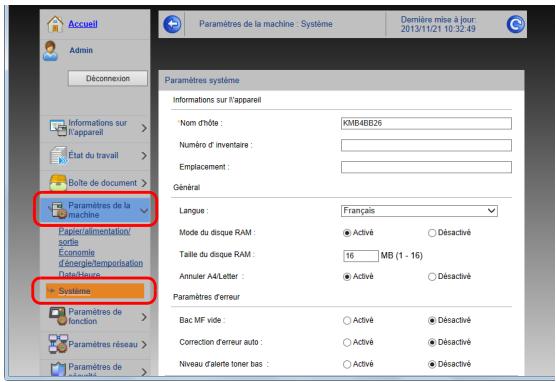Image resolution: width=556 pixels, height=382 pixels.
Task: Expand the Boîte de document chevron
Action: [x=144, y=183]
